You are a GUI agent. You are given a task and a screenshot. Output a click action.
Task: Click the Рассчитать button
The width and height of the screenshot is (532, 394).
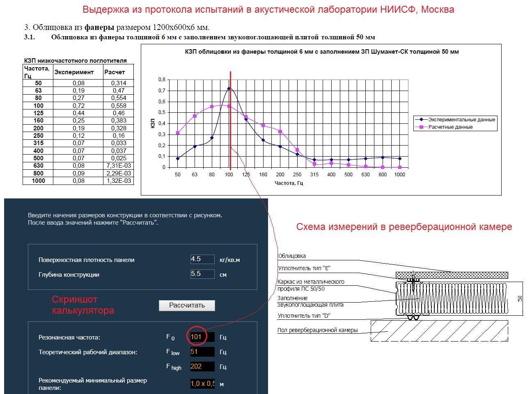coord(187,305)
